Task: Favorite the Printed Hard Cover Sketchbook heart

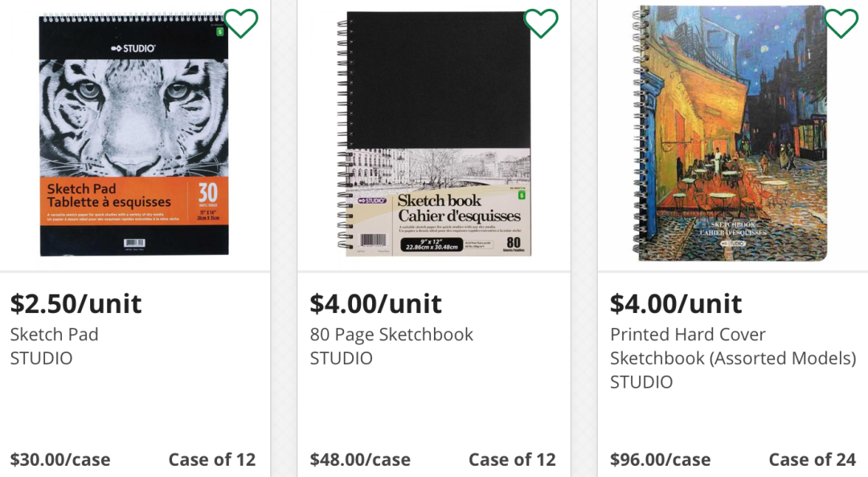Action: click(841, 23)
